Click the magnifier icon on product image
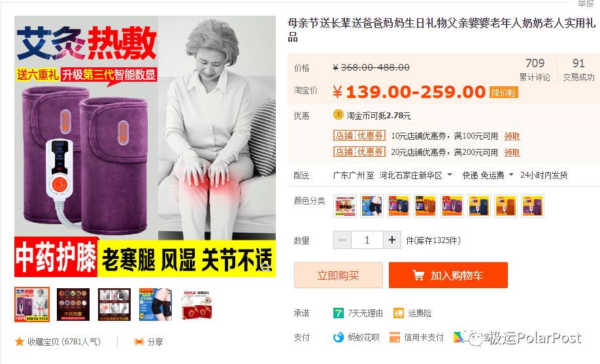This screenshot has width=600, height=364. click(x=265, y=265)
